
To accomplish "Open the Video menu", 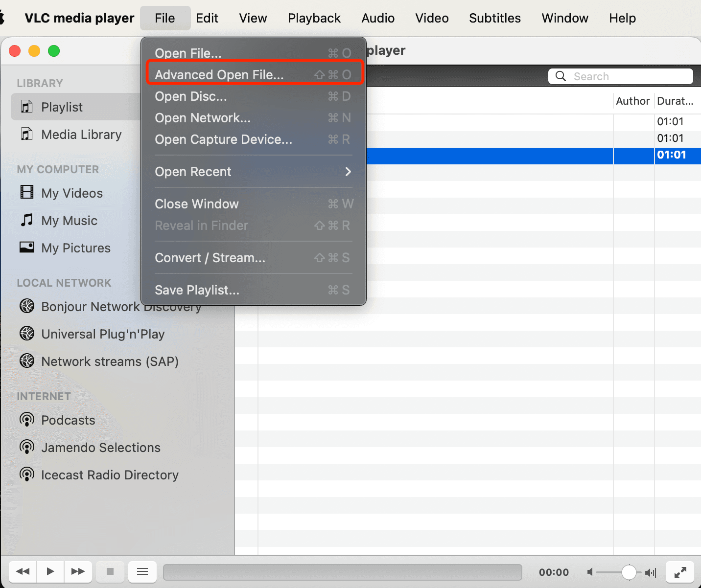I will (432, 18).
